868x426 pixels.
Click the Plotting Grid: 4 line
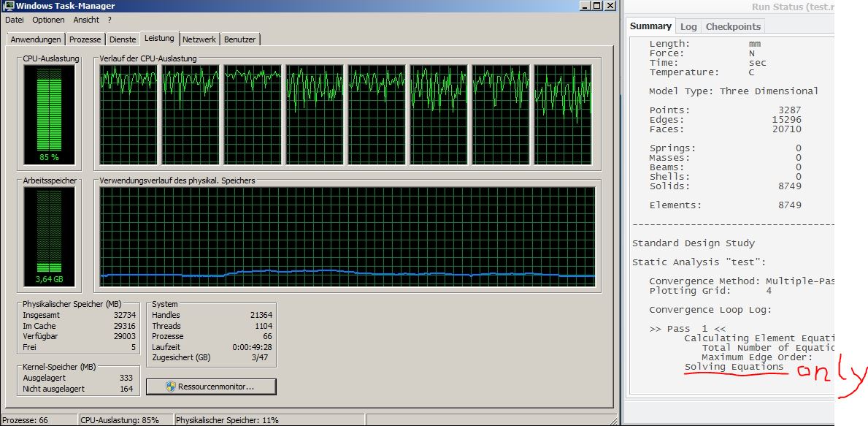(x=710, y=291)
